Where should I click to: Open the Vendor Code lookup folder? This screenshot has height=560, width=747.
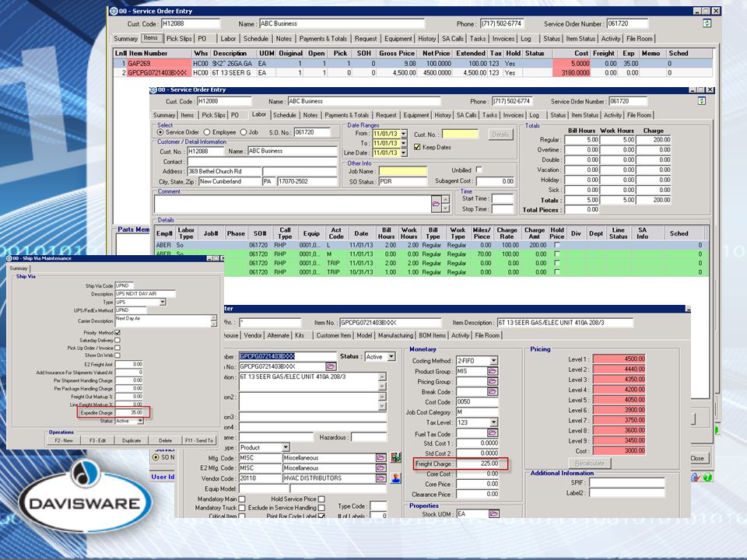click(x=381, y=478)
